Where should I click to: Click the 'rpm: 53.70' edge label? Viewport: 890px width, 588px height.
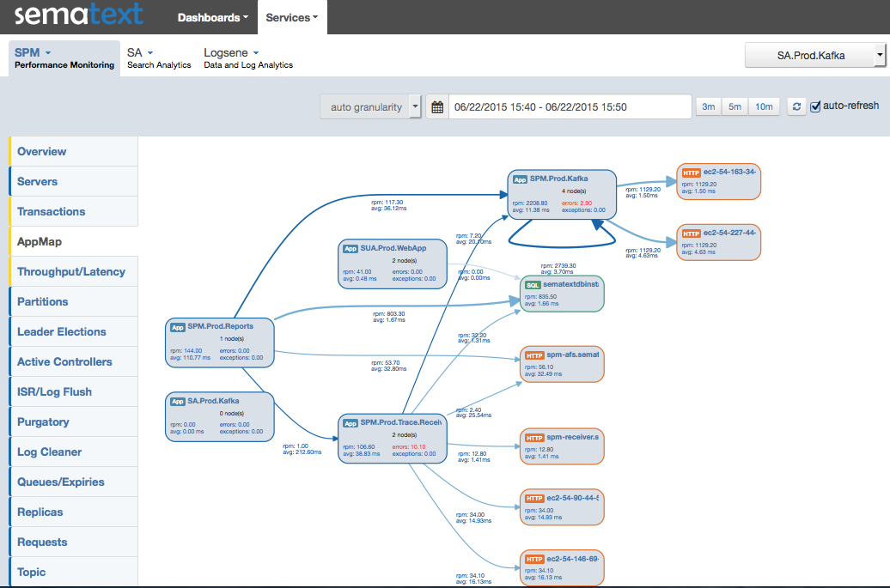click(x=386, y=363)
